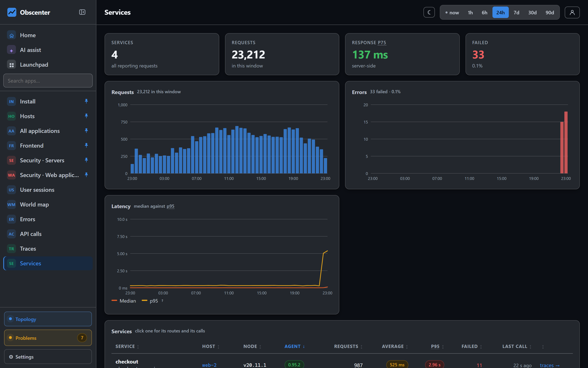Select the 90d time range
Screen dimensions: 588x368
coord(550,12)
